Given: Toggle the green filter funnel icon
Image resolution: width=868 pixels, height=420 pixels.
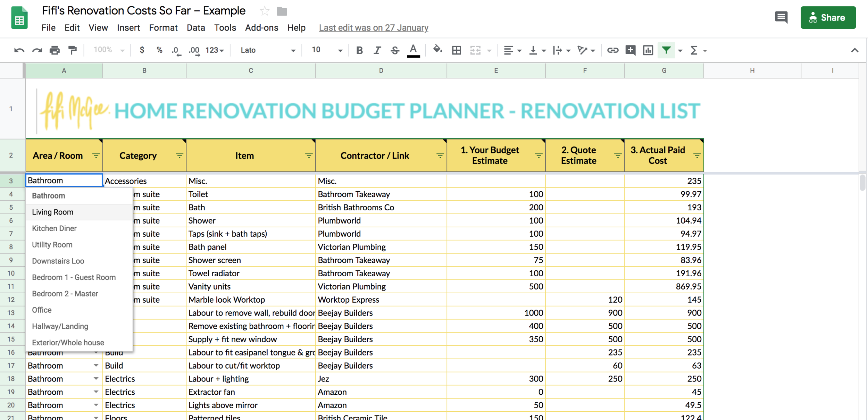Looking at the screenshot, I should (666, 50).
